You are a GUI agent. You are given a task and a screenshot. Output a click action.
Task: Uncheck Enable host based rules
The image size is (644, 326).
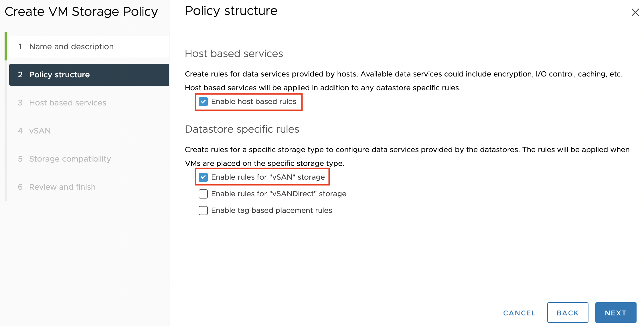[x=203, y=102]
